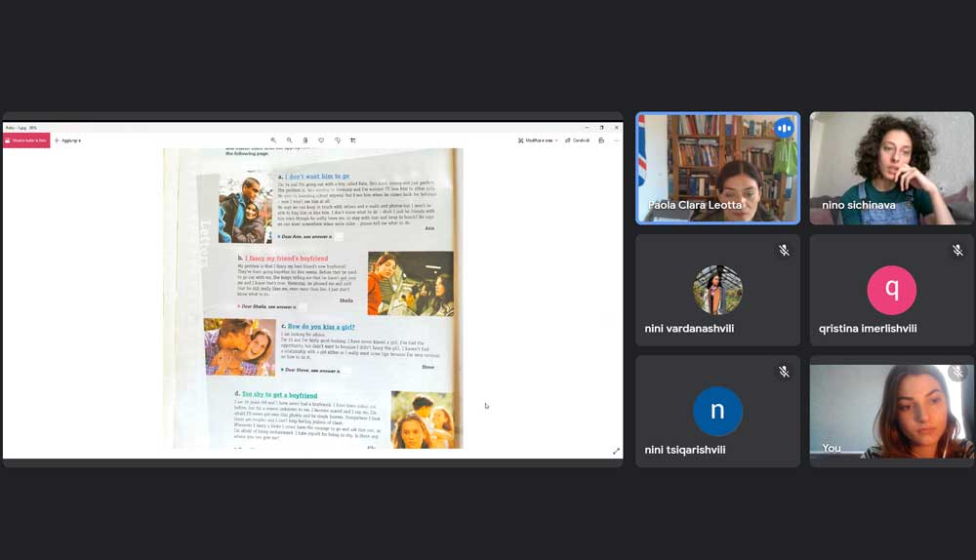976x560 pixels.
Task: Click Mostra tutte le foto button
Action: coord(26,140)
